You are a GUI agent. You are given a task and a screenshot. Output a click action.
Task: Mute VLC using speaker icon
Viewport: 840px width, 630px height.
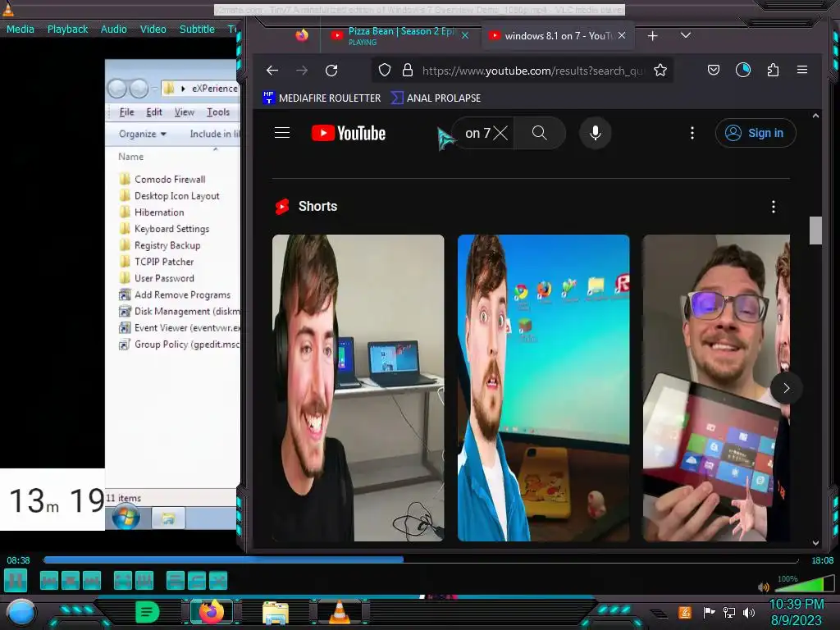(764, 587)
